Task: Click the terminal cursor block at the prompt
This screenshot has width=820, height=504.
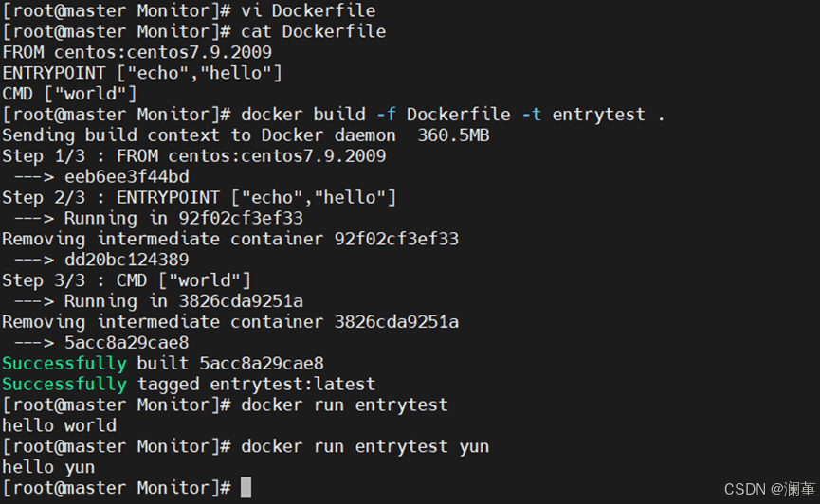Action: [x=246, y=487]
